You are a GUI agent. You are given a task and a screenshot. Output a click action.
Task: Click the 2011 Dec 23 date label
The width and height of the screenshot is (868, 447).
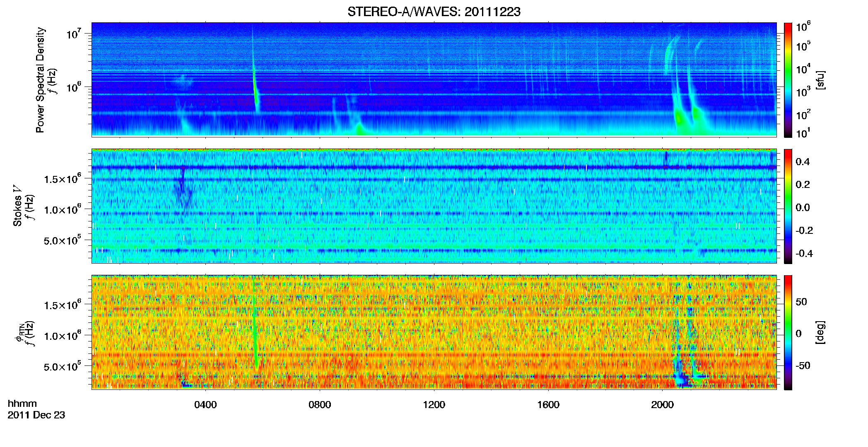click(x=36, y=415)
